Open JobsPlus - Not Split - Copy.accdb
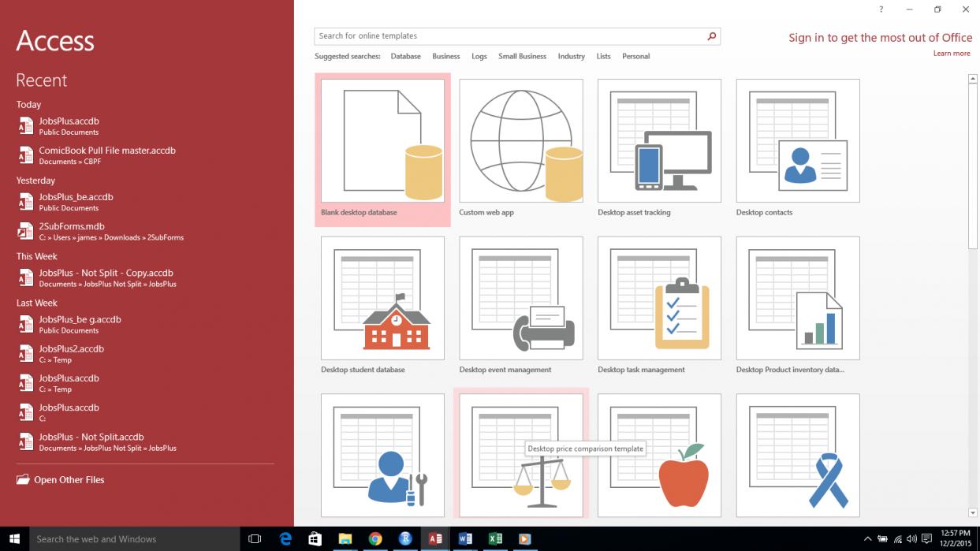The width and height of the screenshot is (980, 551). coord(145,277)
